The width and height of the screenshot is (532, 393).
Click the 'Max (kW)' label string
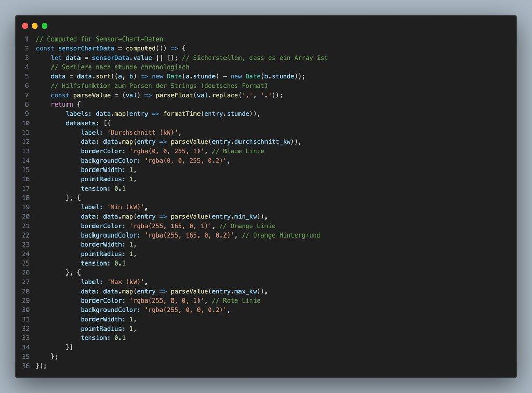click(126, 282)
